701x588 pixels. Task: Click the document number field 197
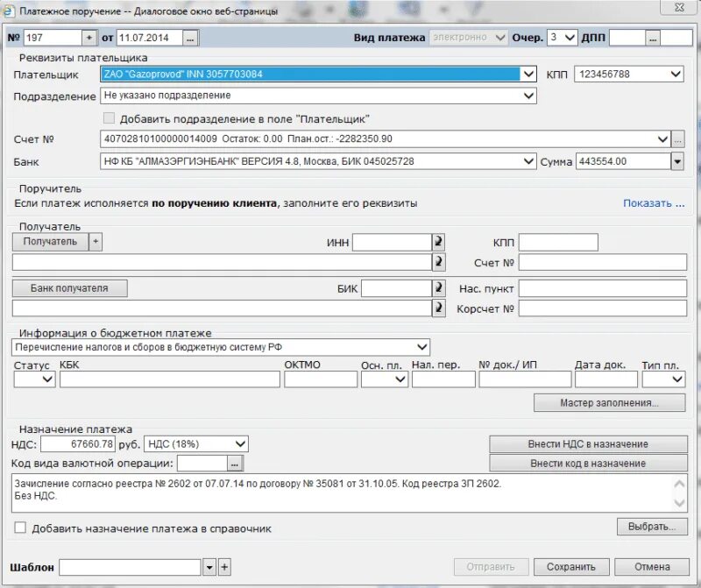pos(53,38)
